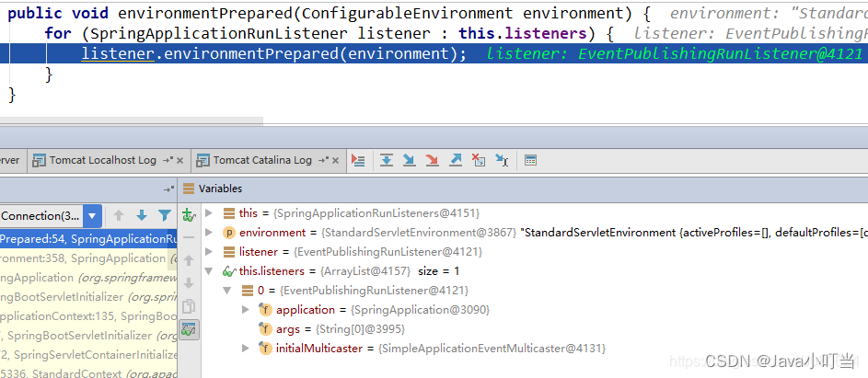
Task: Expand the 'listener' variable node
Action: (x=209, y=252)
